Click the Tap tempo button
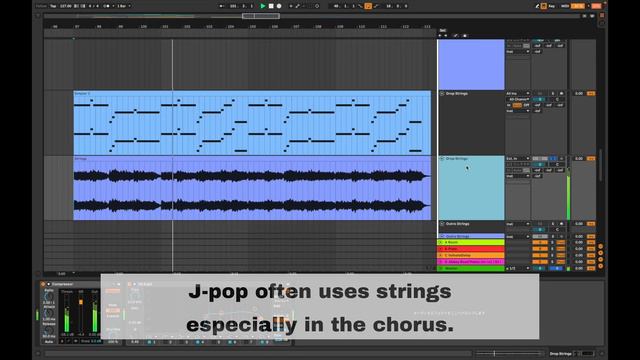The image size is (640, 360). coord(53,6)
